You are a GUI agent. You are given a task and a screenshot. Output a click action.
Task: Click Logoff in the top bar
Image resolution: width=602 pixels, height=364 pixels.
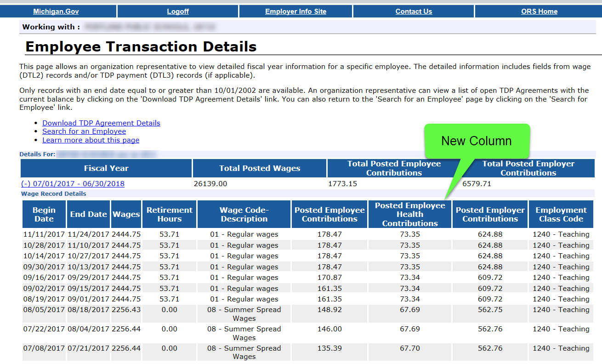(178, 11)
